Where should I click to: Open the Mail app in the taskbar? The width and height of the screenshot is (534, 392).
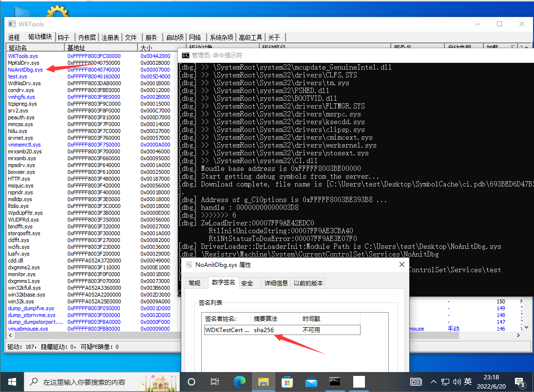click(x=311, y=381)
